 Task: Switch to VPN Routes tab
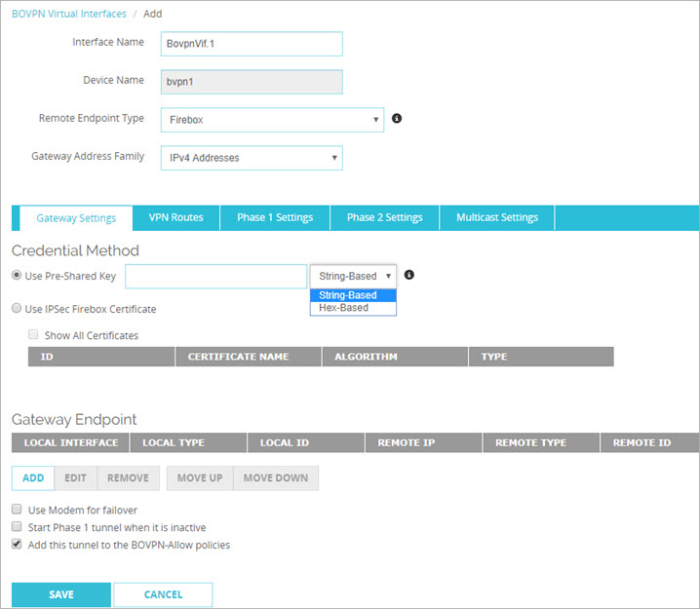tap(175, 217)
